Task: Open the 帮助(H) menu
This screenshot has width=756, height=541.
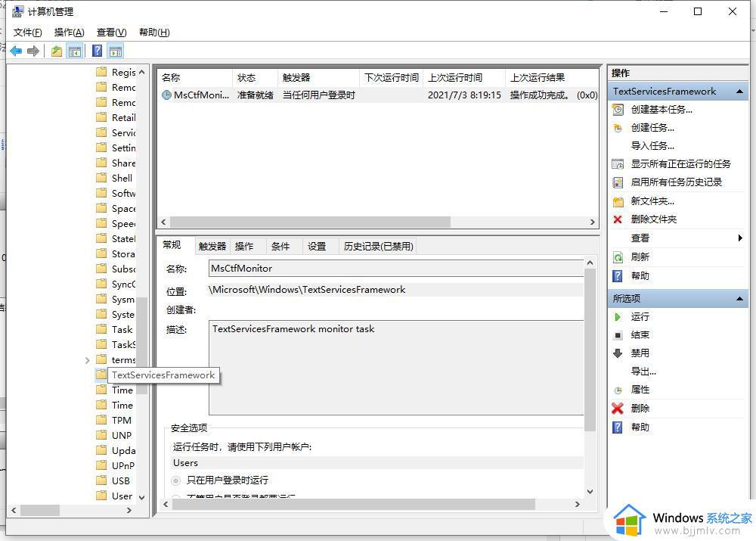Action: pos(154,33)
